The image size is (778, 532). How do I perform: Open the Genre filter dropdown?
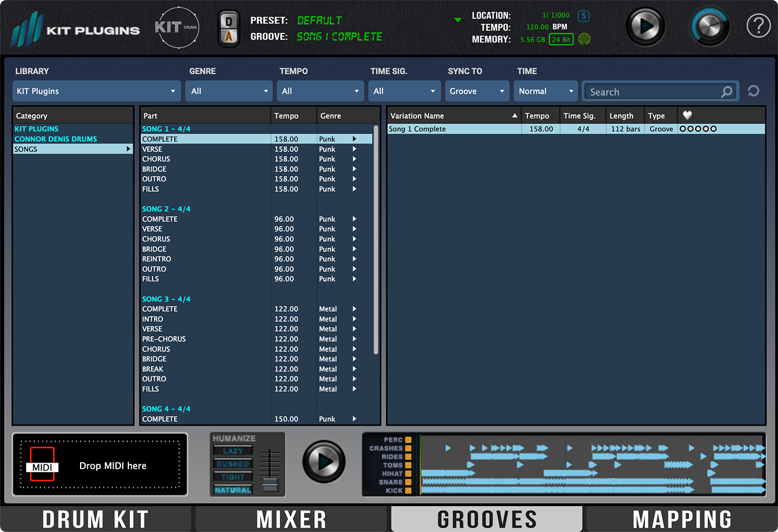(228, 91)
